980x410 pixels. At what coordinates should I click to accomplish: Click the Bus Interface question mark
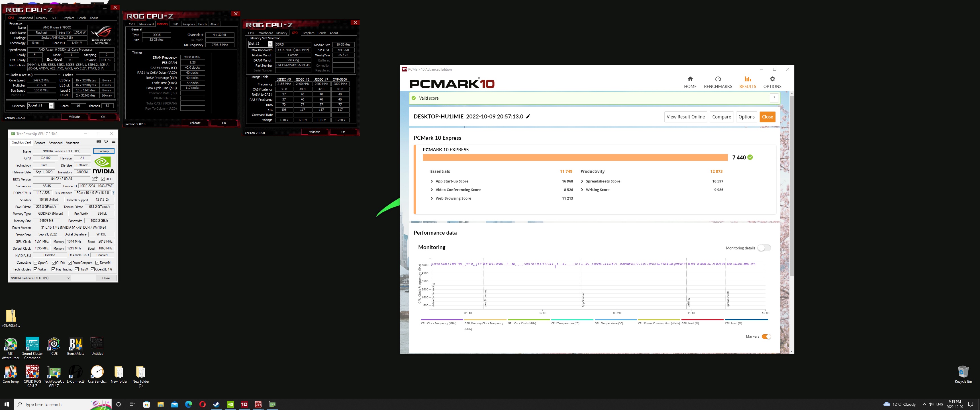coord(113,193)
